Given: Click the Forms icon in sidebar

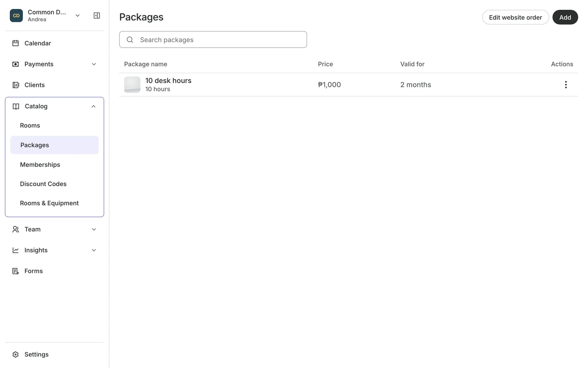Looking at the screenshot, I should click(x=16, y=271).
